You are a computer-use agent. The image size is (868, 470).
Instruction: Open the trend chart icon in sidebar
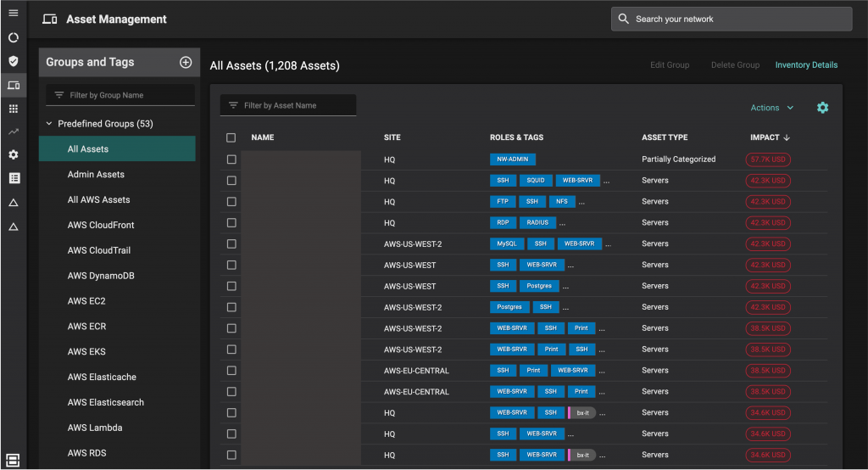(x=13, y=131)
